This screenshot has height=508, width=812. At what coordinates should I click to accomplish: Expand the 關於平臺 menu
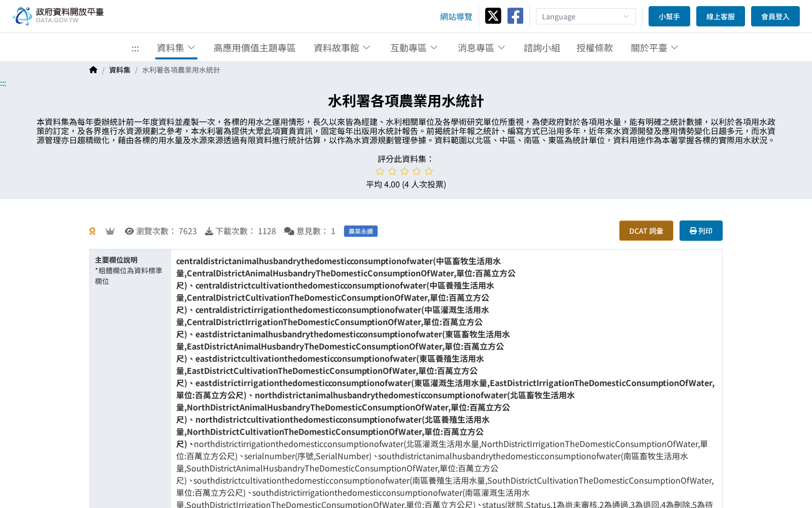point(655,48)
